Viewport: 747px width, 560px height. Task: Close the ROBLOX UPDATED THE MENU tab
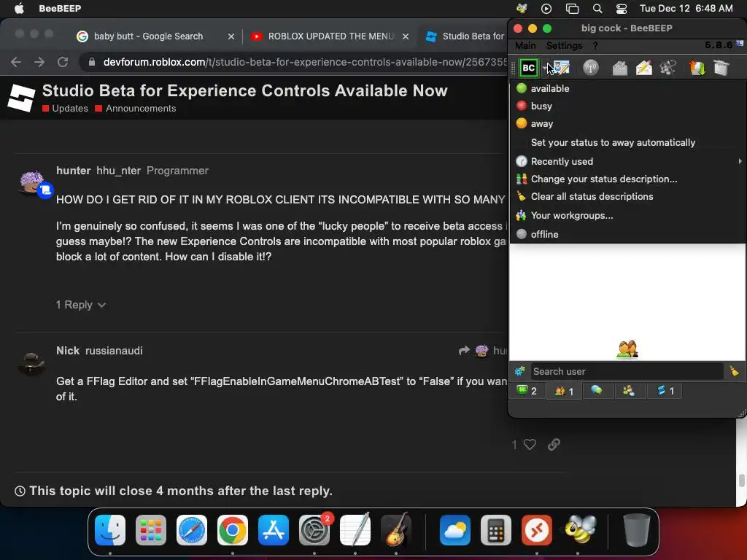[406, 36]
